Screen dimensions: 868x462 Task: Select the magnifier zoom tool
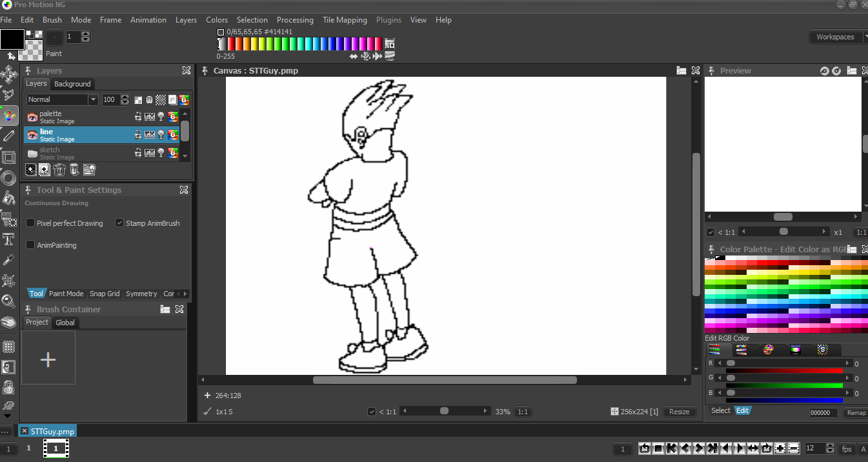[8, 301]
